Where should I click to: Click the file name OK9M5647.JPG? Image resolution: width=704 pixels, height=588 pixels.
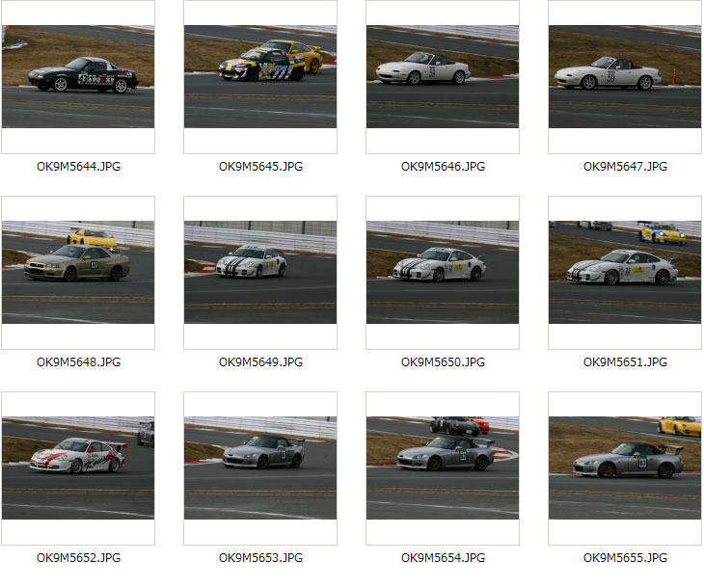[626, 167]
